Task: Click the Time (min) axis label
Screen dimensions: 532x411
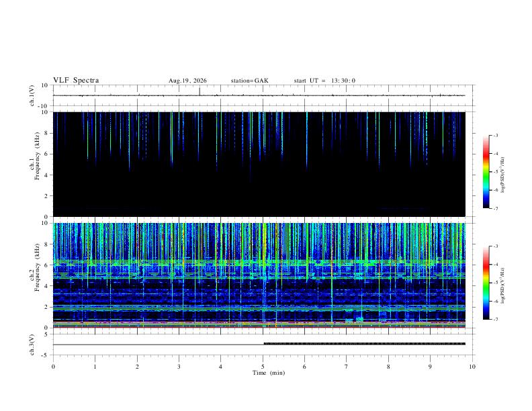Action: pos(269,373)
